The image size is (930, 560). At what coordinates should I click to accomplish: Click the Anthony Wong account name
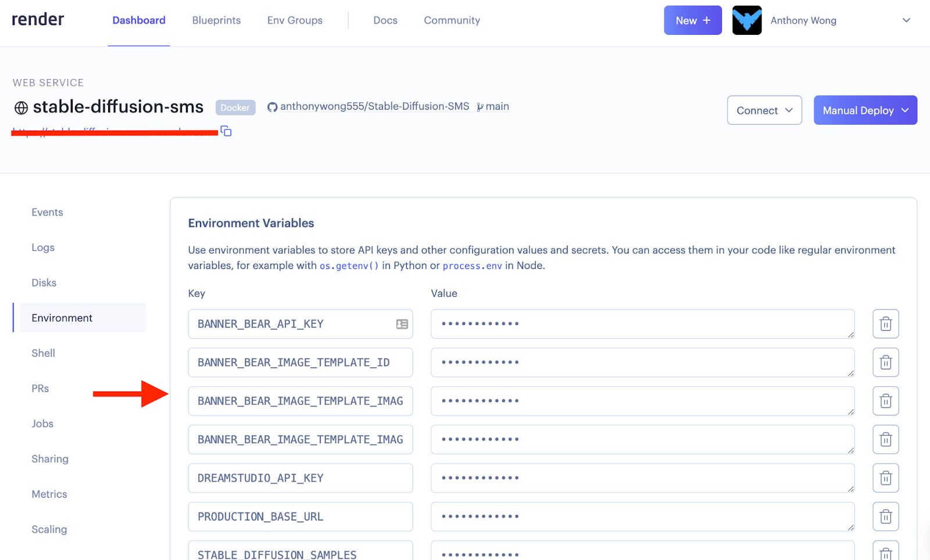[803, 20]
